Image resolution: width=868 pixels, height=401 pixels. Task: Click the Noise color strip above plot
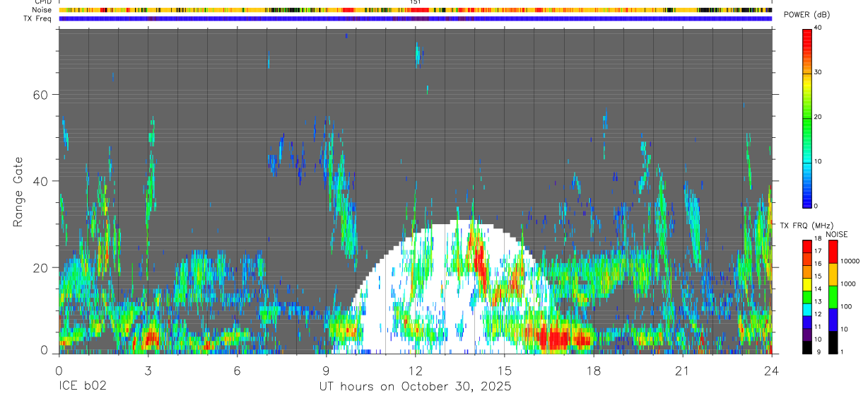pyautogui.click(x=416, y=10)
